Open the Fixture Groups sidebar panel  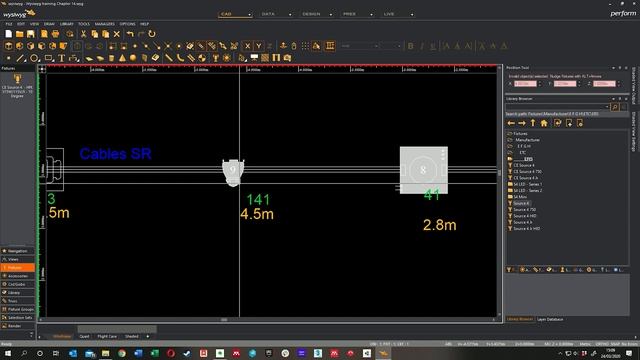pos(18,309)
